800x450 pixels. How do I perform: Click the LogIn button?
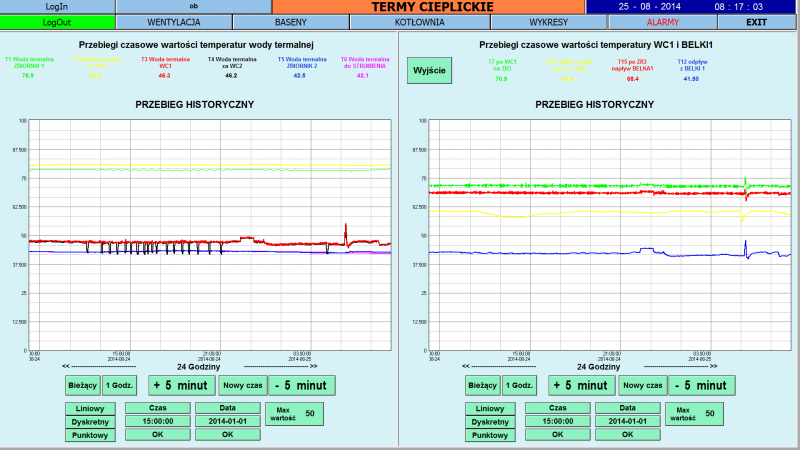tap(57, 7)
